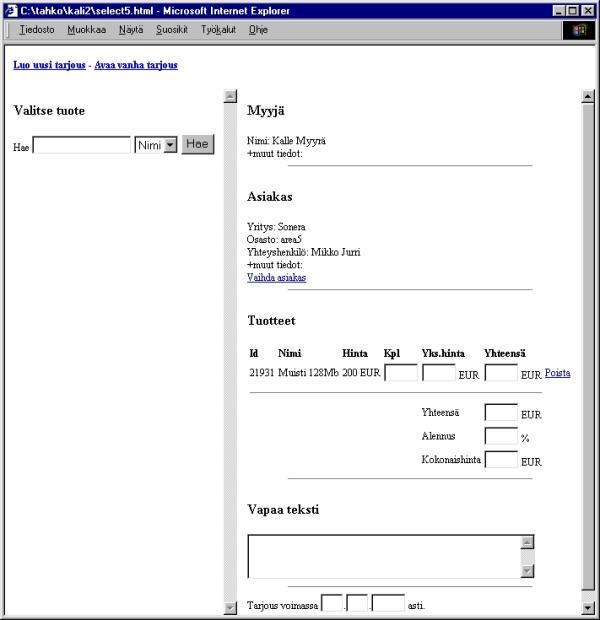600x620 pixels.
Task: Maximize the Internet Explorer window
Action: 572,11
